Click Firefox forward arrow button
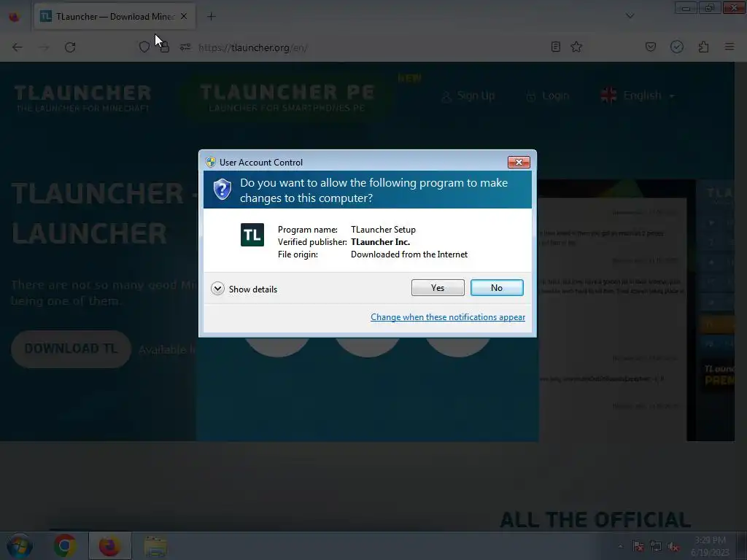The image size is (747, 560). click(x=44, y=47)
